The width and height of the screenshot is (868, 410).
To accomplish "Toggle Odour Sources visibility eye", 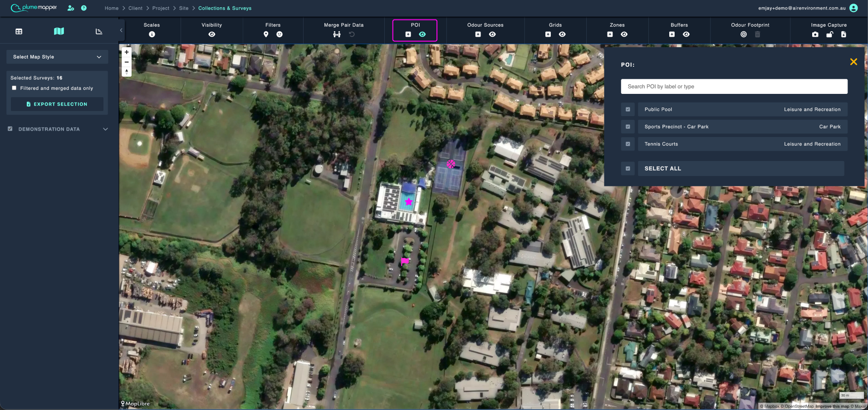I will coord(492,34).
